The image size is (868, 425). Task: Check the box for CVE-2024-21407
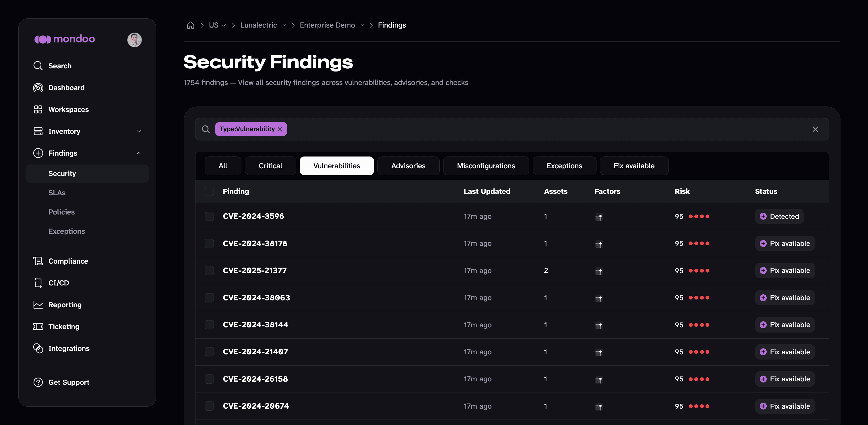(x=209, y=352)
